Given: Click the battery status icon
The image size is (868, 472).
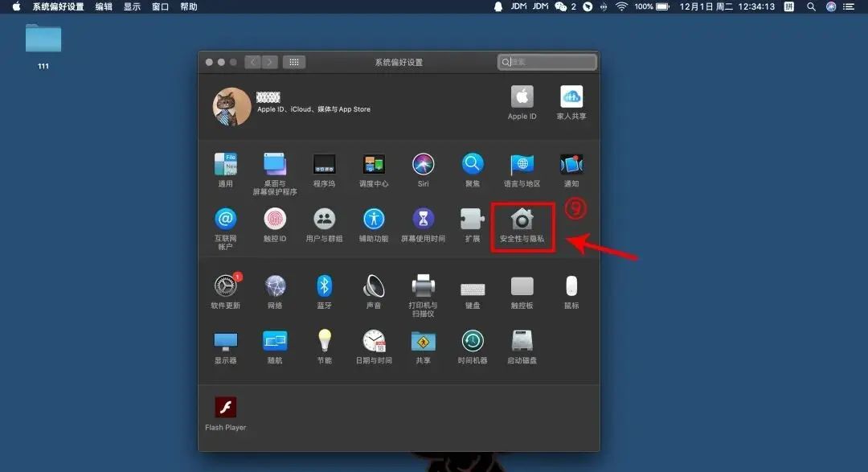Looking at the screenshot, I should coord(662,6).
